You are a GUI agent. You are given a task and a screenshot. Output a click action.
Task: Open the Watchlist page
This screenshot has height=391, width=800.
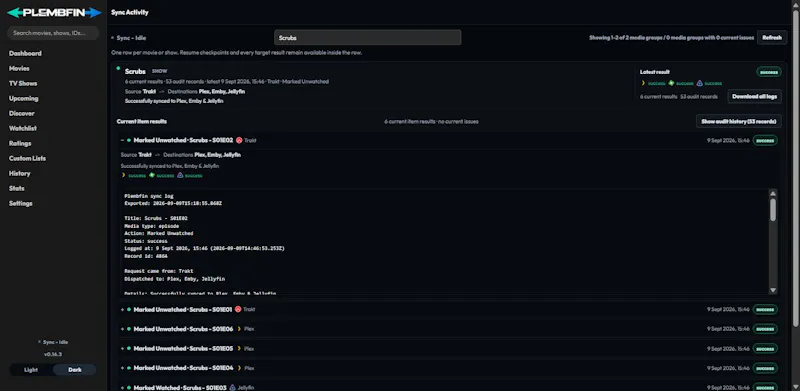pyautogui.click(x=23, y=128)
